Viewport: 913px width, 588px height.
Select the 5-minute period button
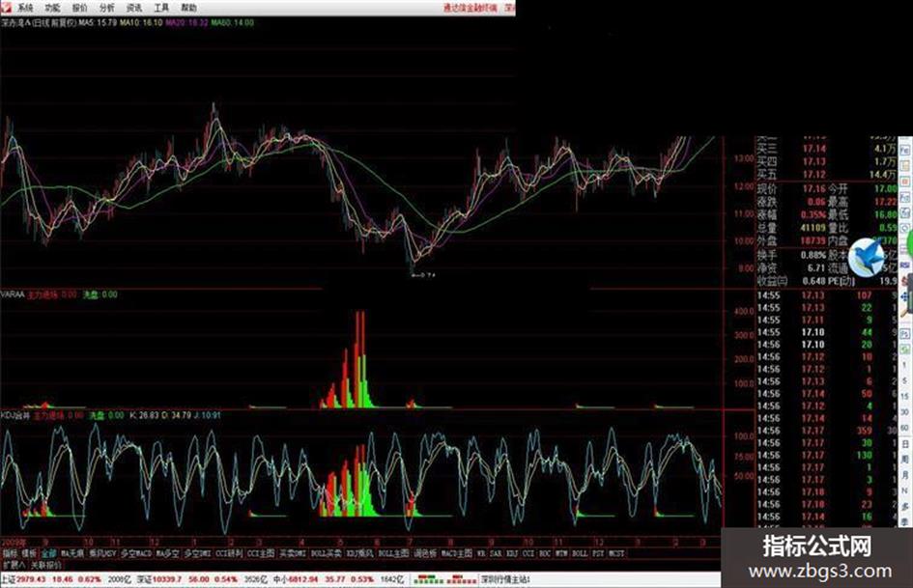904,380
